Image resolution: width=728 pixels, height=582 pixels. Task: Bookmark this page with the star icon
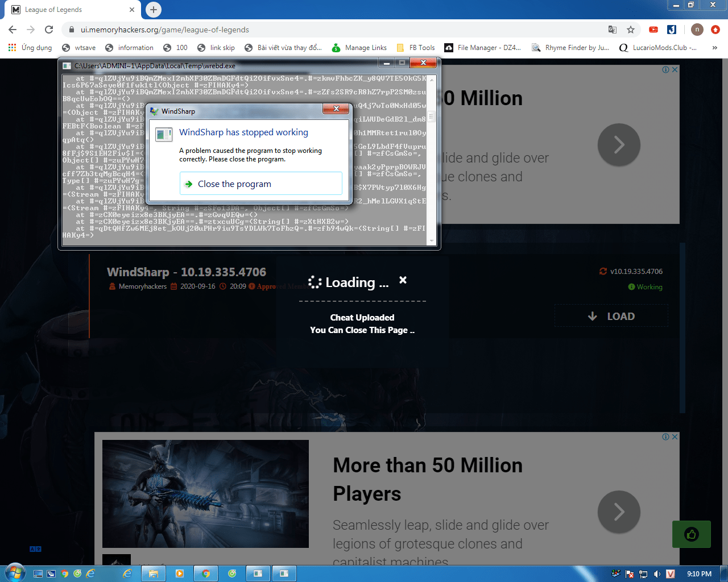tap(631, 30)
